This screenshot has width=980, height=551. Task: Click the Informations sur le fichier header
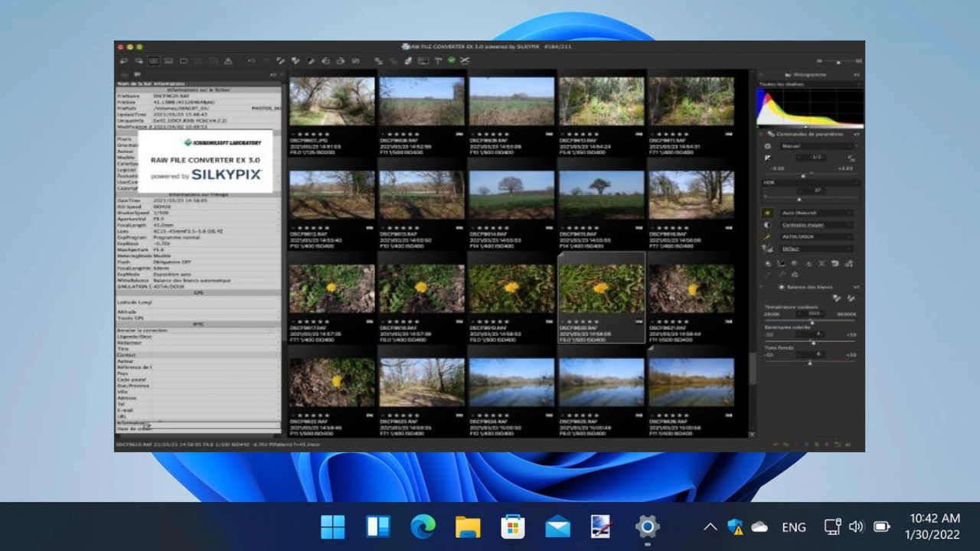199,90
